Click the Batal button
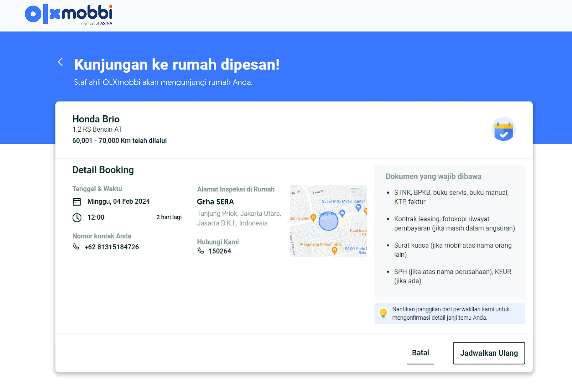Screen dimensions: 572x392 [420, 353]
